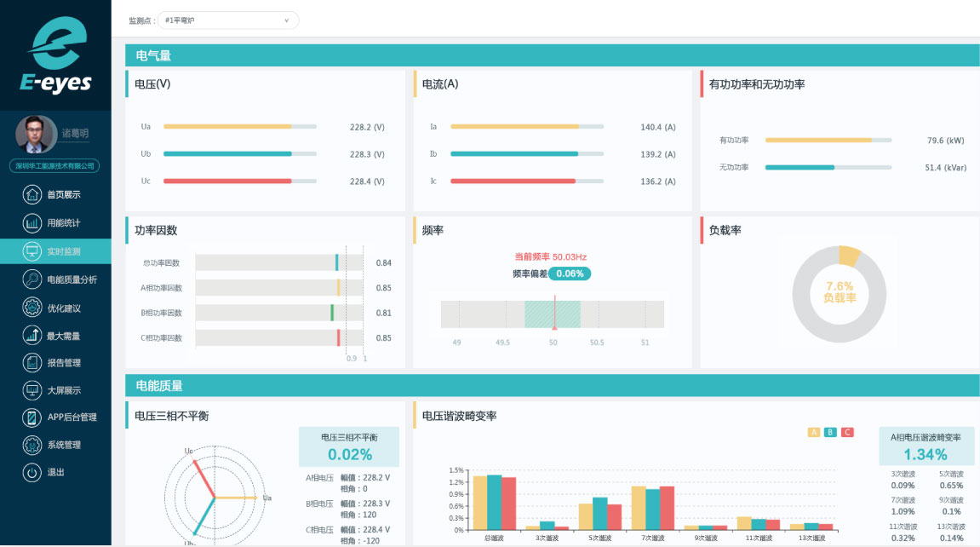Open the 监测点 dropdown showing #1平弯炉
Viewport: 980px width, 547px height.
[227, 20]
